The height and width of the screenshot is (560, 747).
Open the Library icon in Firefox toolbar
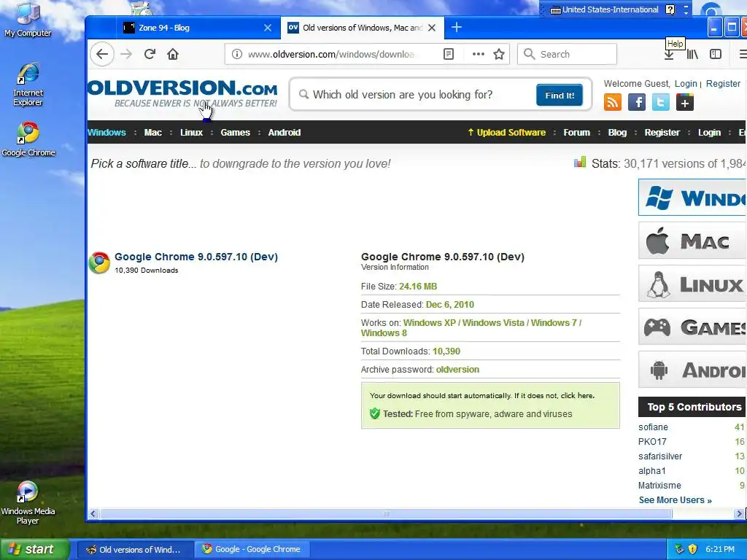(692, 54)
